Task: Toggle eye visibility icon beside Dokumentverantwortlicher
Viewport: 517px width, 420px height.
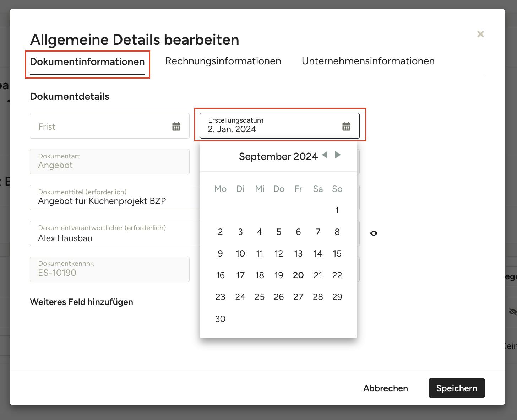Action: click(374, 233)
